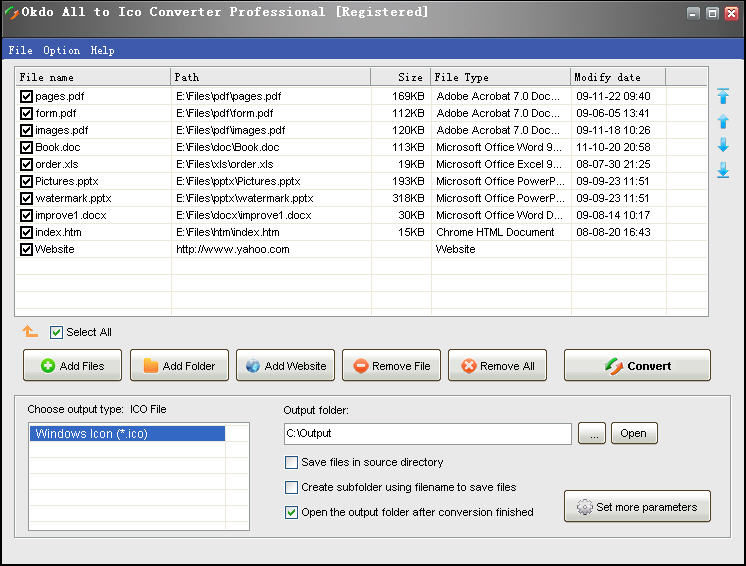Add files using the green plus button
The width and height of the screenshot is (746, 566).
[72, 366]
